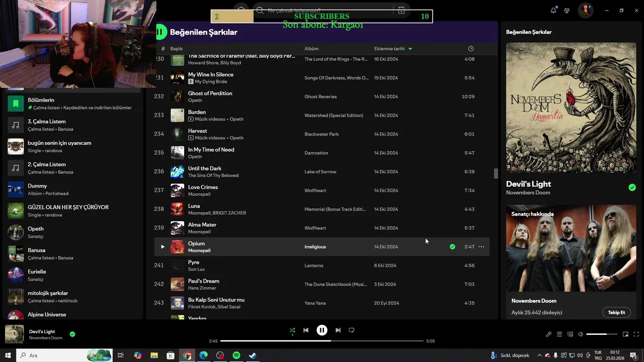Viewport: 644px width, 362px height.
Task: Open mitolojik şarkılar playlist
Action: 73,297
